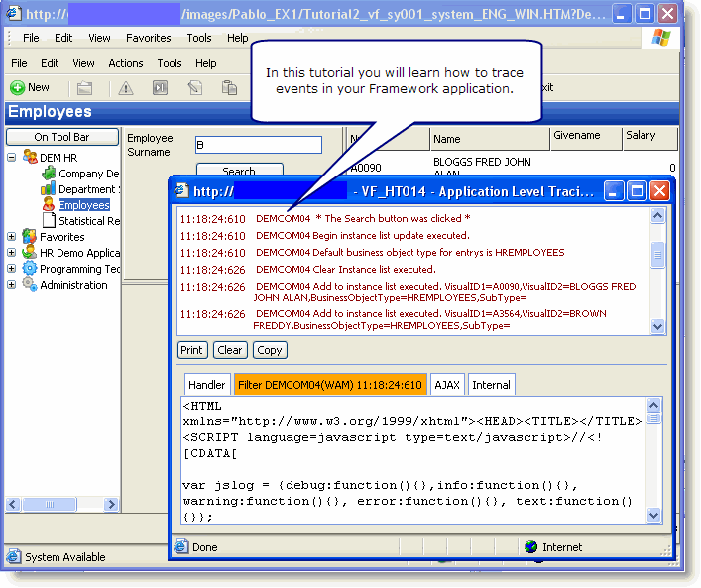Click the A0090 employee number cell
701x588 pixels.
pos(366,168)
